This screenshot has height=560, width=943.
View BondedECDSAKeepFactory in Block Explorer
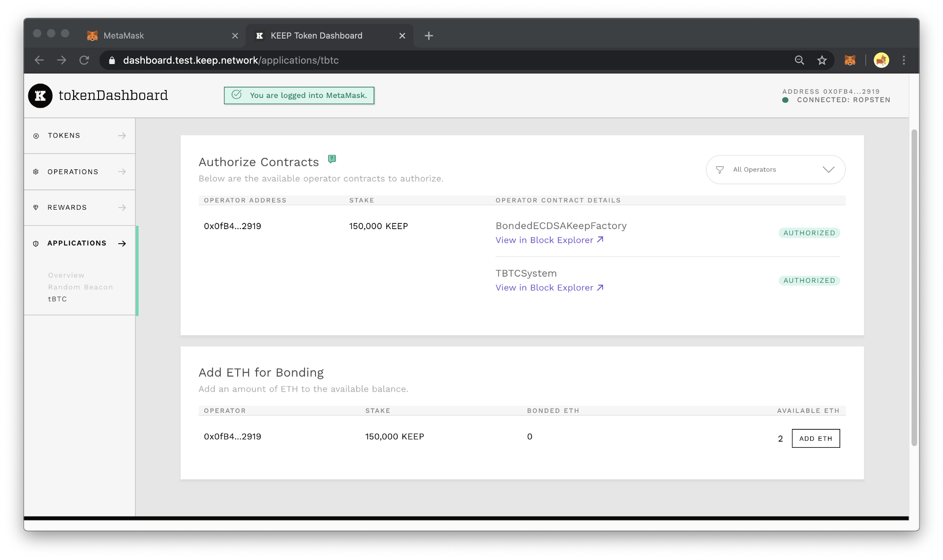tap(549, 240)
